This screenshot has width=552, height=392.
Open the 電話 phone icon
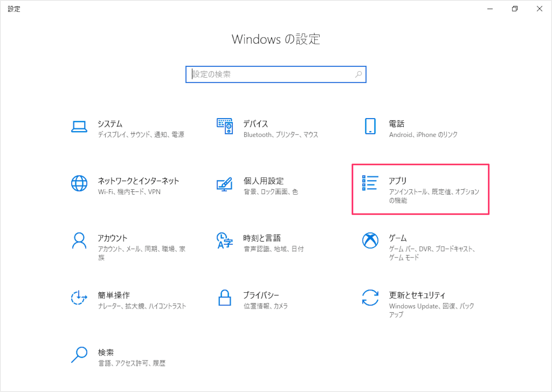(370, 126)
